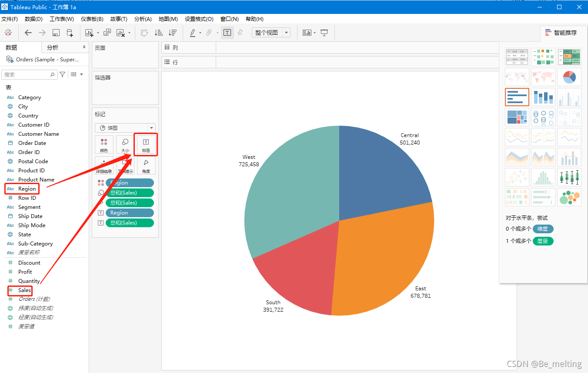Open the 工作表(W) menu
The width and height of the screenshot is (588, 373).
point(62,19)
